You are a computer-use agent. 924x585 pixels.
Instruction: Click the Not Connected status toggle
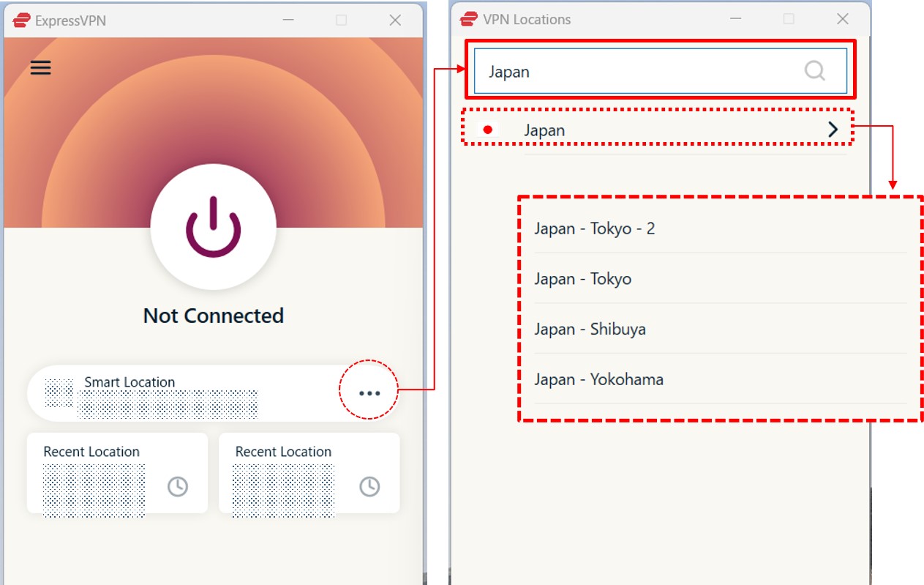pyautogui.click(x=213, y=228)
